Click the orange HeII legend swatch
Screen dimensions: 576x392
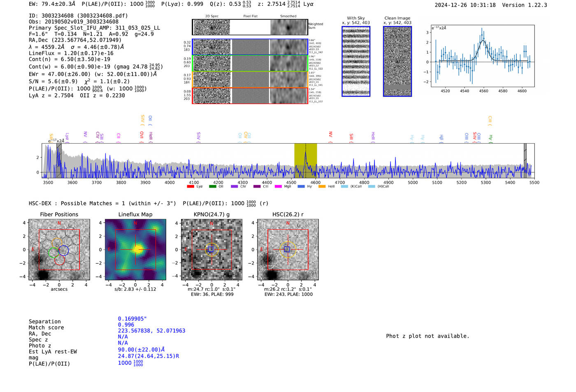click(x=322, y=187)
